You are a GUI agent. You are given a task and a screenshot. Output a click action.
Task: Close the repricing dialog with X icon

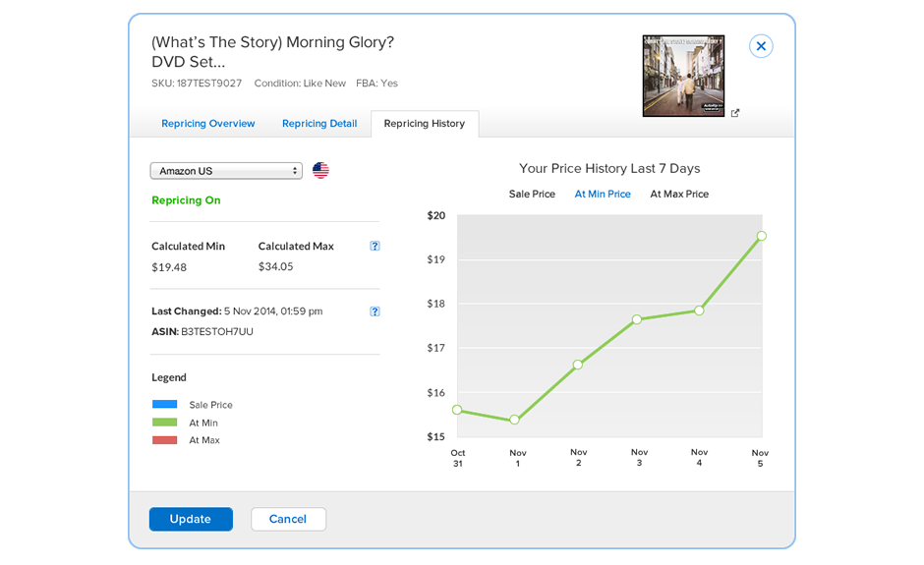pyautogui.click(x=761, y=46)
